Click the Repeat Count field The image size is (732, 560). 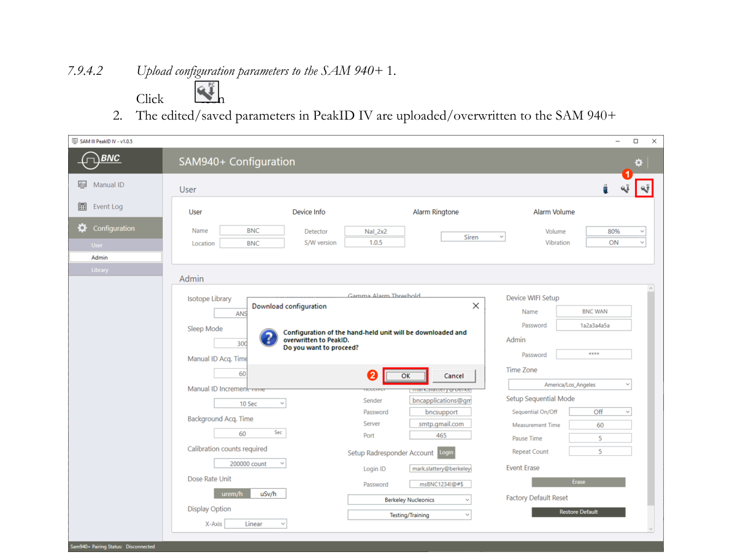coord(600,451)
